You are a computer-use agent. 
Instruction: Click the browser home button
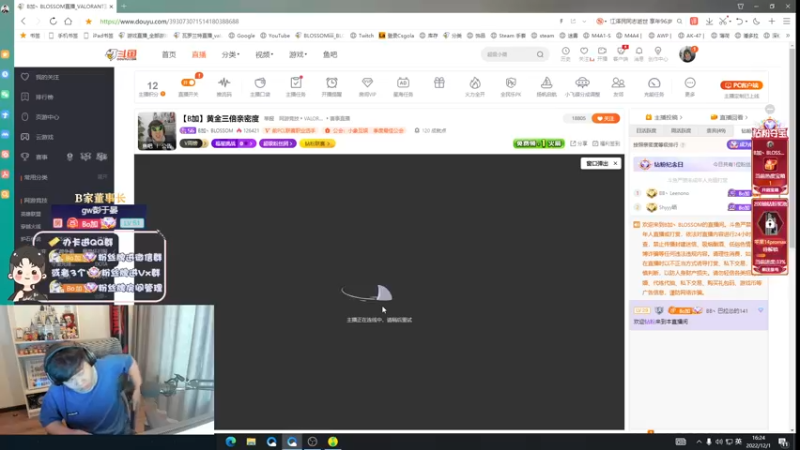68,21
